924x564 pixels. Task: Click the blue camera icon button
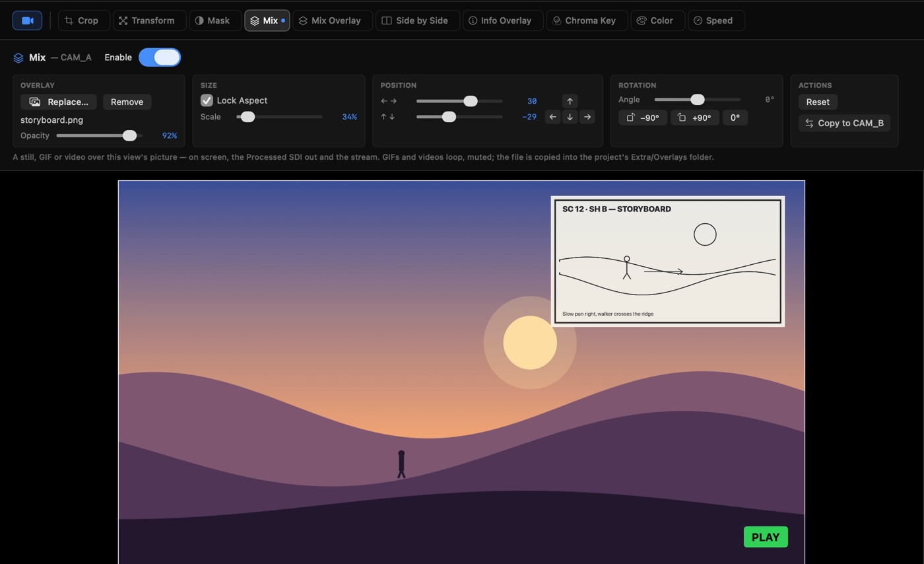27,20
